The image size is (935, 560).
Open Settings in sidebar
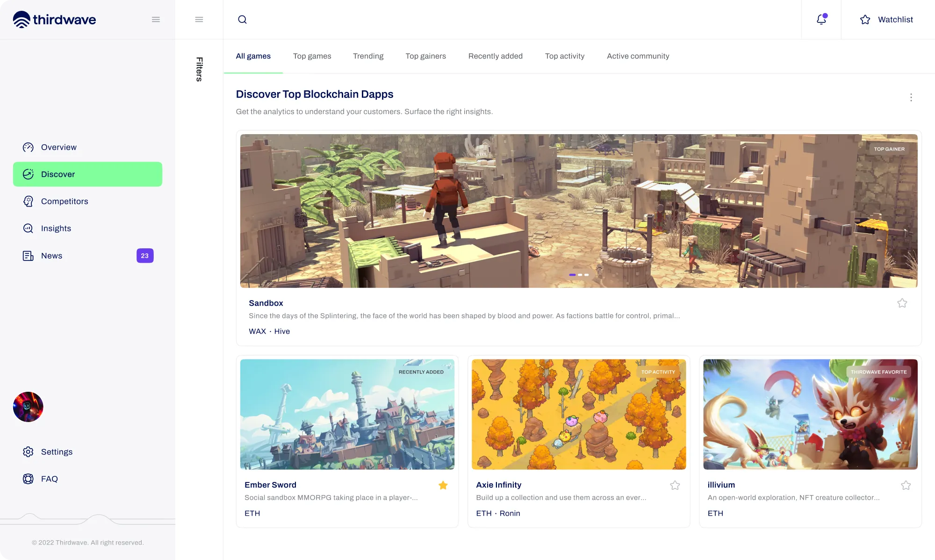pyautogui.click(x=87, y=452)
